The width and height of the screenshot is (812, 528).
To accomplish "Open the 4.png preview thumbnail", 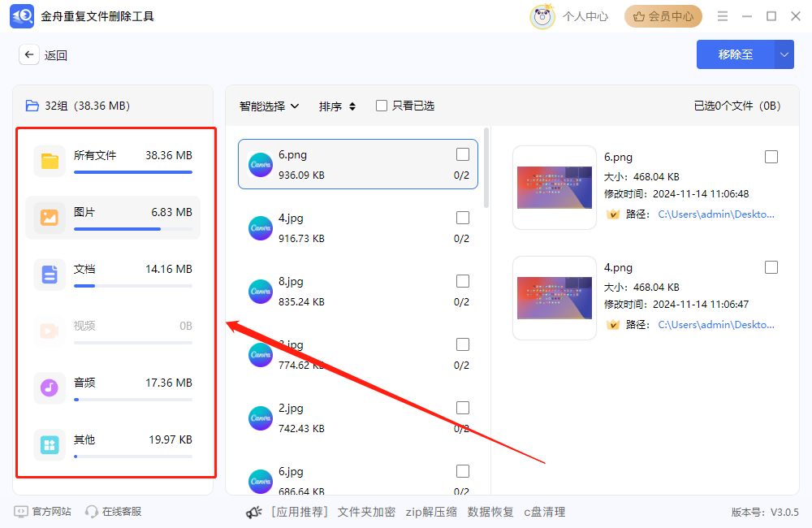I will point(554,298).
